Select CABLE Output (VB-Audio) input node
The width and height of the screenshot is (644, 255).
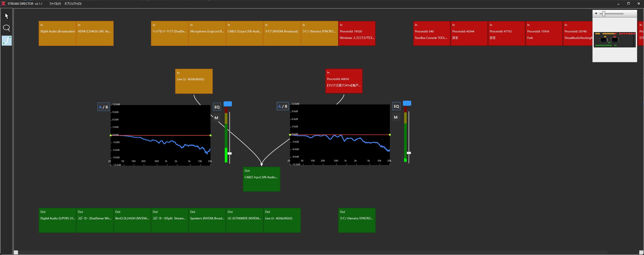tap(244, 33)
